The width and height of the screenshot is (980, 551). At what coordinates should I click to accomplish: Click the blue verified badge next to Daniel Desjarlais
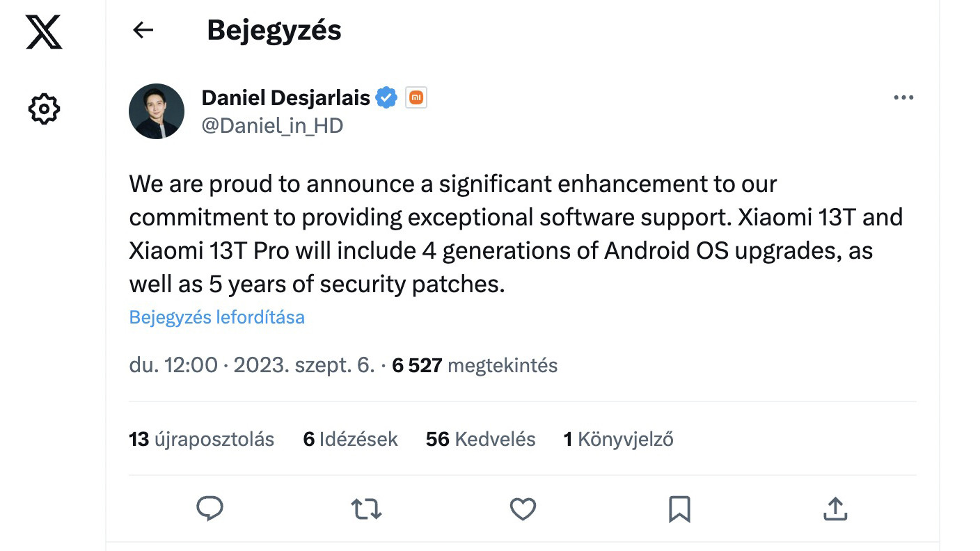pos(386,97)
